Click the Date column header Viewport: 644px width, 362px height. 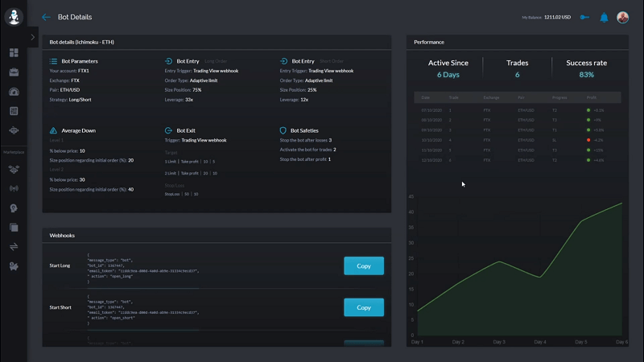pos(426,97)
